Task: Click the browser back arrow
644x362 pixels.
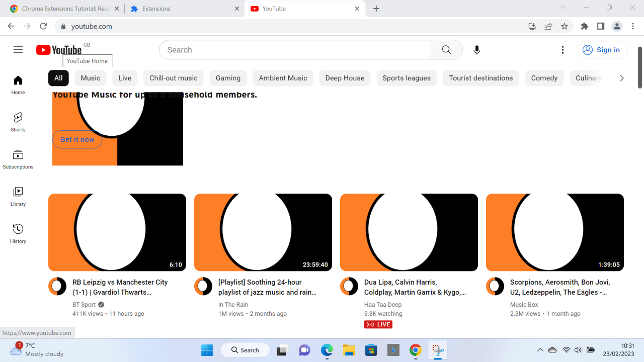Action: click(11, 26)
